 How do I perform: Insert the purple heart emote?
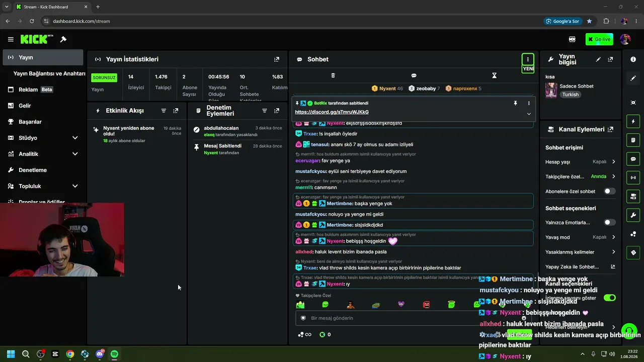coord(401,305)
